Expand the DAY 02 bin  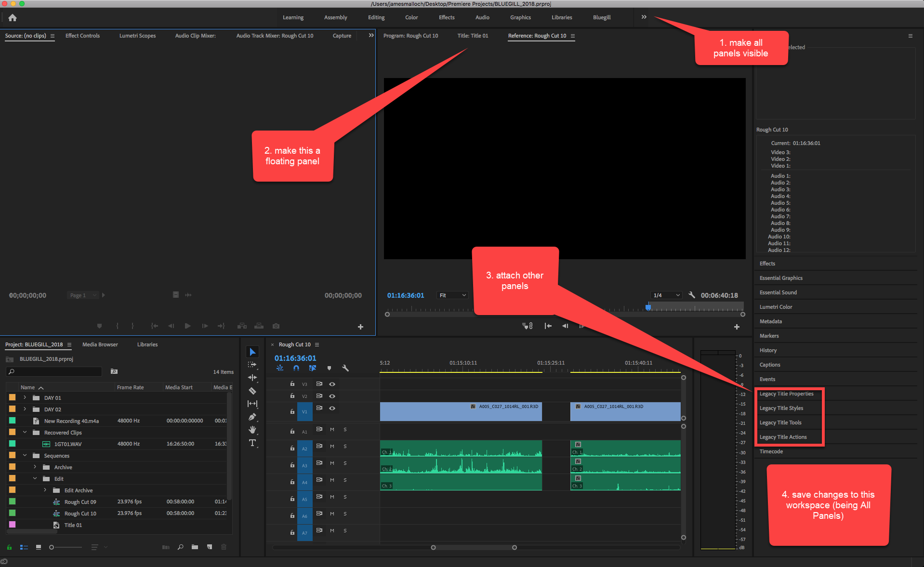[x=25, y=409]
